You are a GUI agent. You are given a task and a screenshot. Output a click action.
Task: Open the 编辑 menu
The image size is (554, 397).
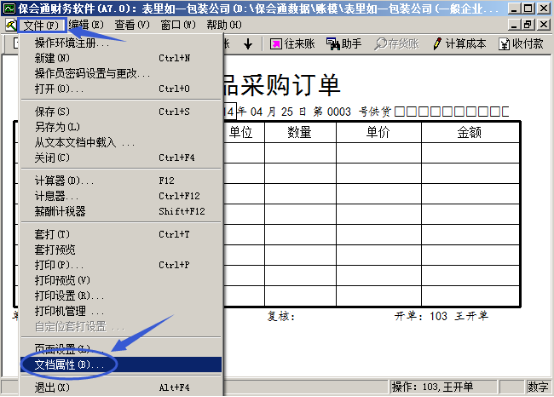point(86,25)
